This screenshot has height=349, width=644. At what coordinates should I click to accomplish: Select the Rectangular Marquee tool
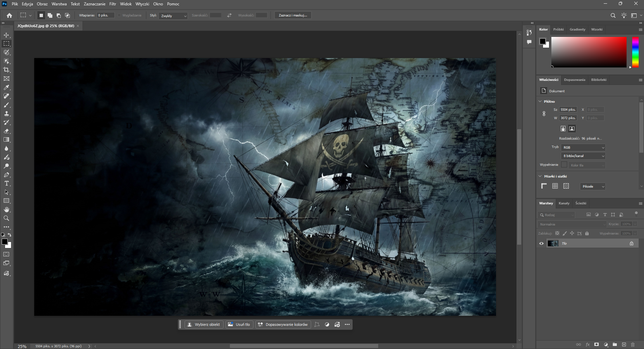(x=6, y=44)
